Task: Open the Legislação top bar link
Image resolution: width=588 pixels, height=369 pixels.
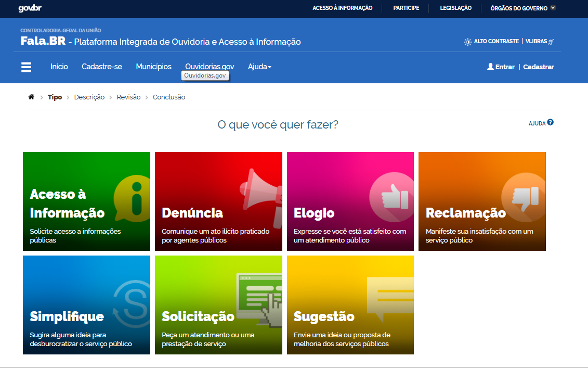Action: [455, 8]
